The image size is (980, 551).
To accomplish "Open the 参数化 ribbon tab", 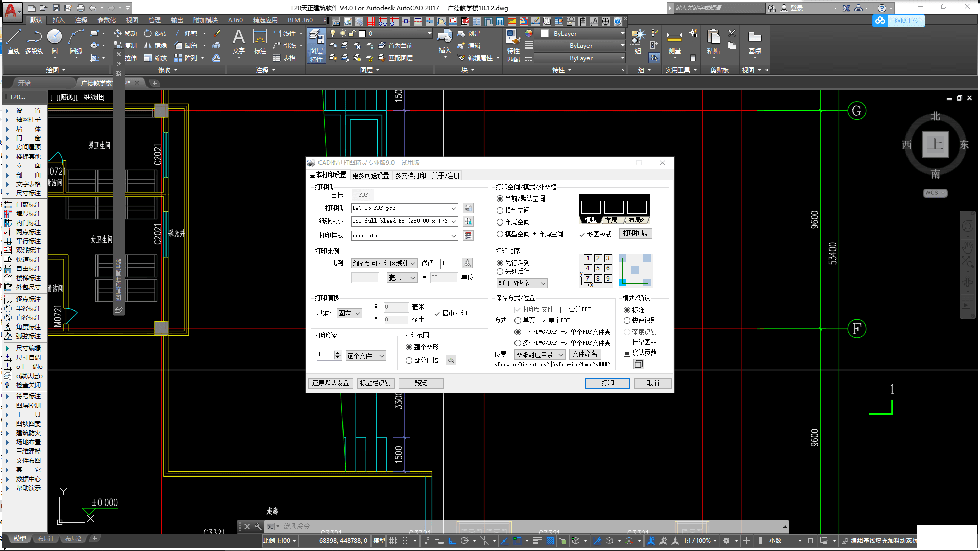I will pyautogui.click(x=107, y=20).
